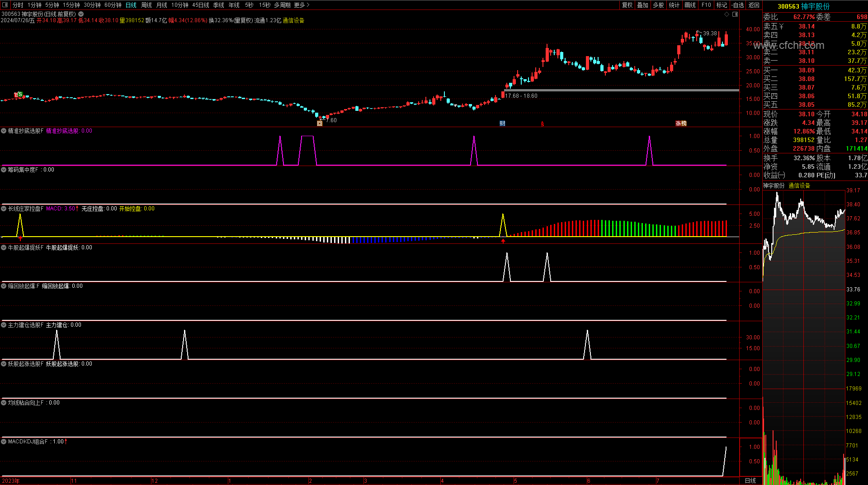Click the 39.38 high price label on the chart

(x=710, y=33)
